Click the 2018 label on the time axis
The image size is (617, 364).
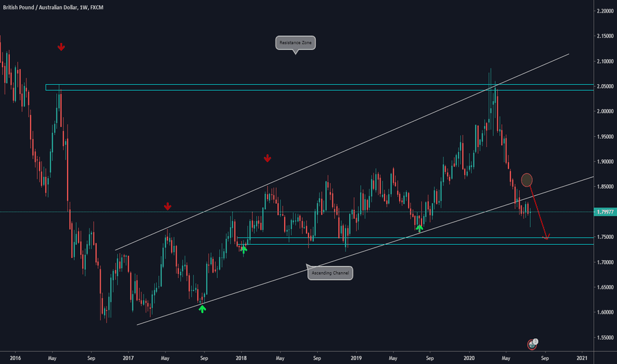[x=241, y=358]
